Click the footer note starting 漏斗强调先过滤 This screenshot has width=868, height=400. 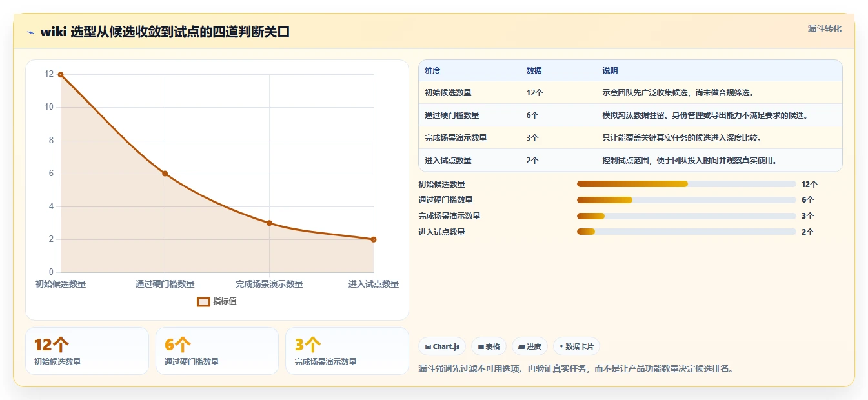(x=576, y=369)
